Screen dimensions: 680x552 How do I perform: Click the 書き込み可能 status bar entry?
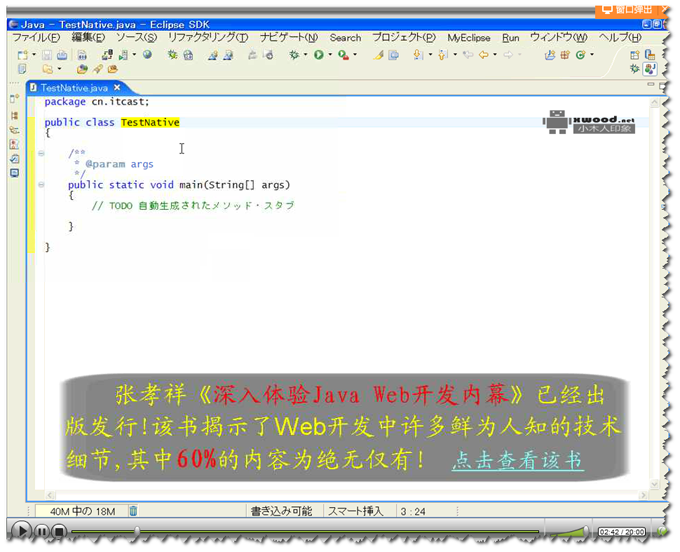(x=281, y=512)
